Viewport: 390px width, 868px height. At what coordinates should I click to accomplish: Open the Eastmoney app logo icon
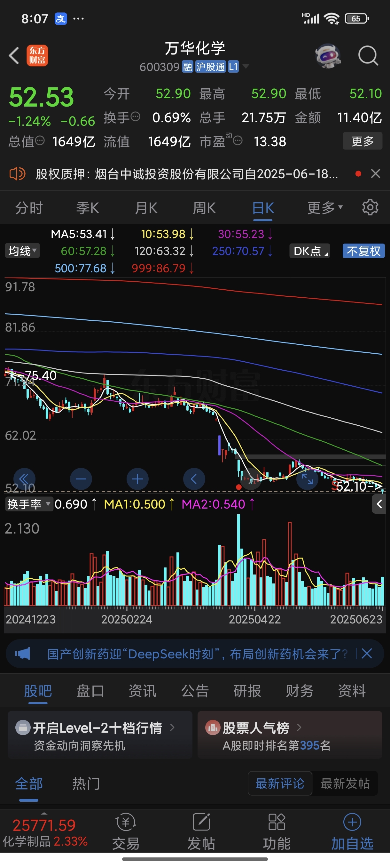click(x=37, y=56)
